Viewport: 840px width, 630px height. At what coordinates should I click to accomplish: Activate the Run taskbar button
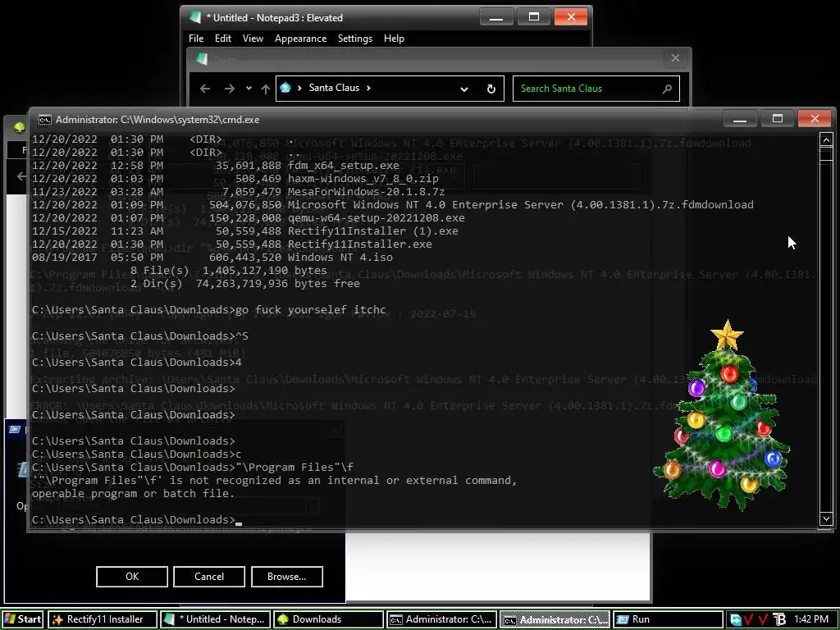pyautogui.click(x=667, y=619)
